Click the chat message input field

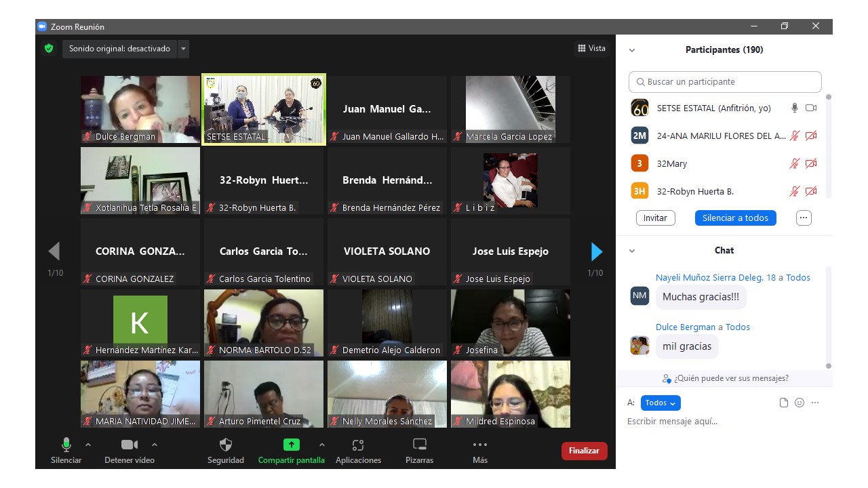(x=723, y=422)
